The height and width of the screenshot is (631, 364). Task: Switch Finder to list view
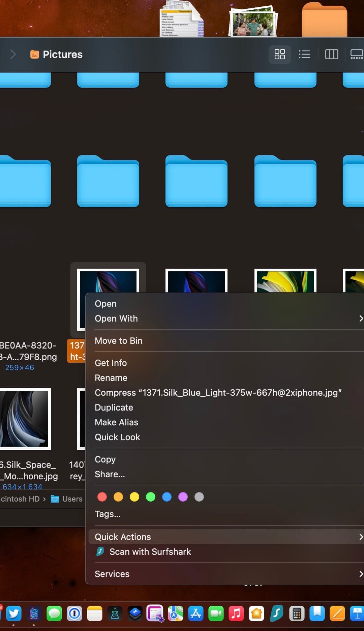pos(304,54)
